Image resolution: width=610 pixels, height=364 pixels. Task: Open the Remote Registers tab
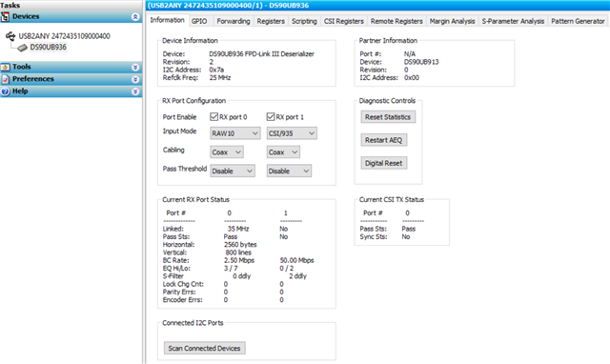[396, 21]
